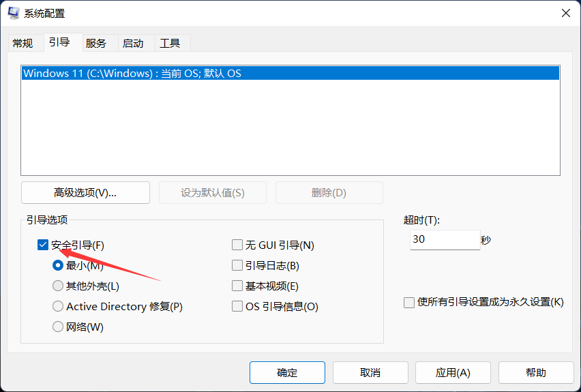Select the 最小(M) radio option

[58, 265]
